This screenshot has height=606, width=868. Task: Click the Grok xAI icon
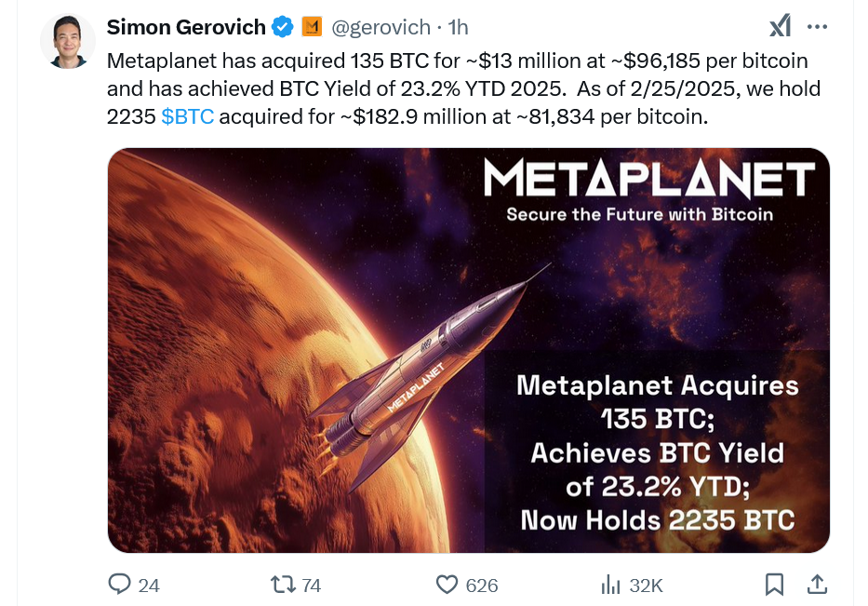pos(780,26)
